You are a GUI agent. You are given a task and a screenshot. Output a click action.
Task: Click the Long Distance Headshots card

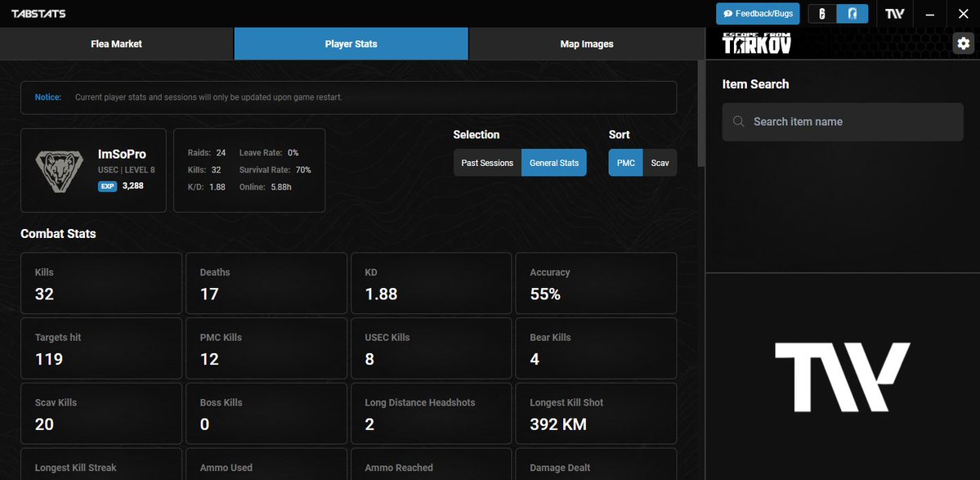(x=432, y=413)
